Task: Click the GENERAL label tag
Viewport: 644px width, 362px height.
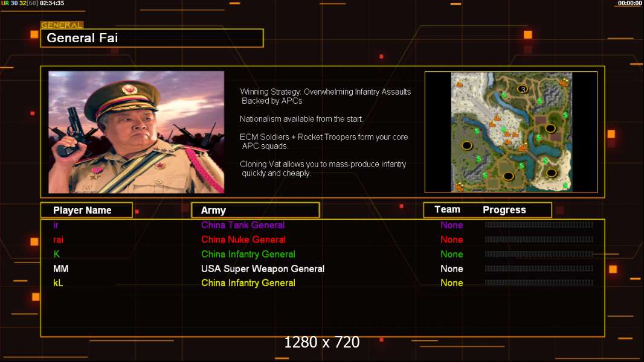Action: [x=62, y=25]
